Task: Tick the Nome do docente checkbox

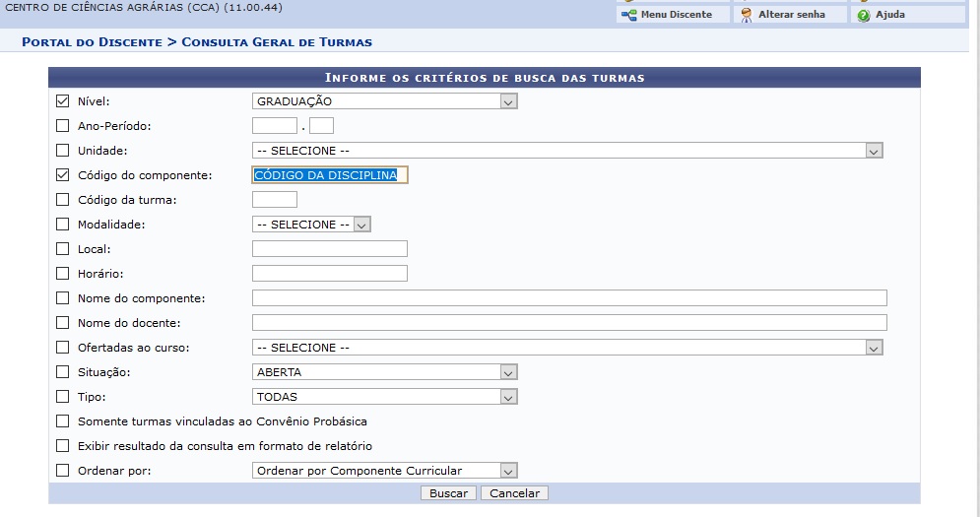Action: pos(63,323)
